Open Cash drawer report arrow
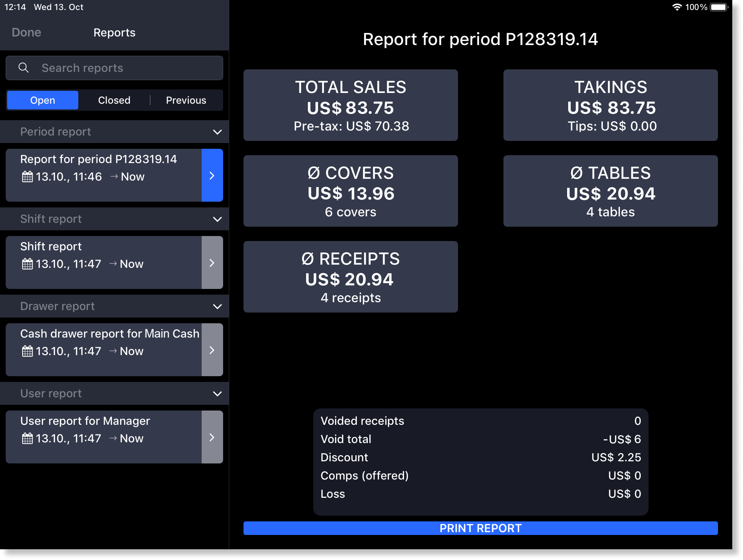 tap(212, 350)
